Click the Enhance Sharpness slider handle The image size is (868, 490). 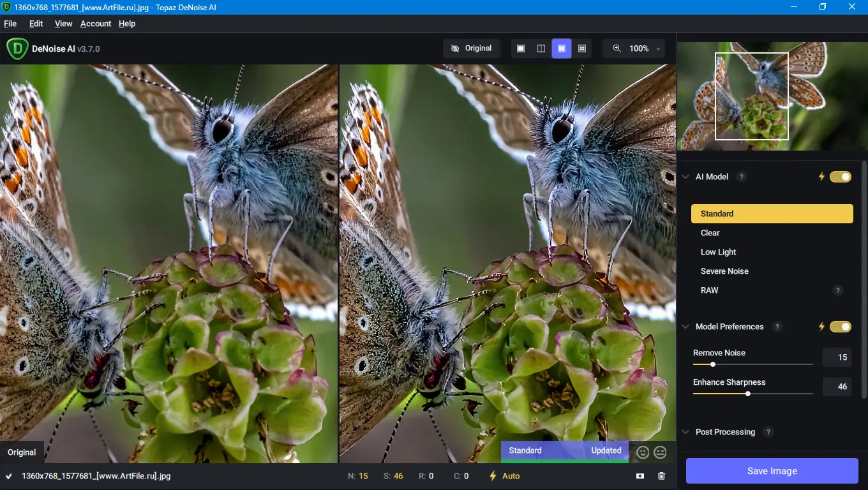(748, 394)
